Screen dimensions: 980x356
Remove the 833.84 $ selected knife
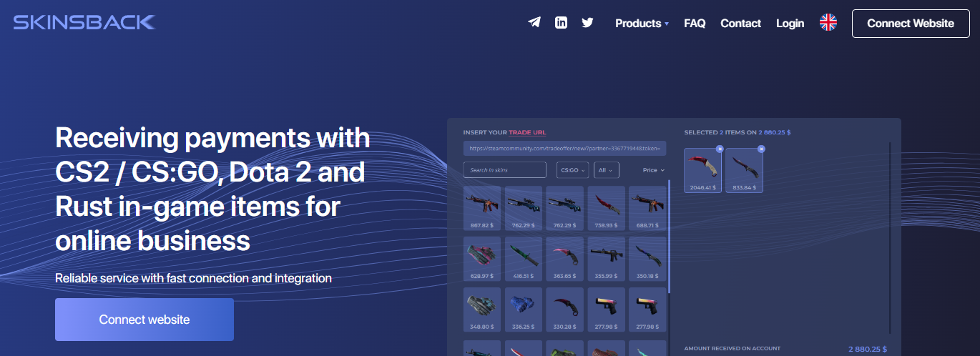pos(761,149)
